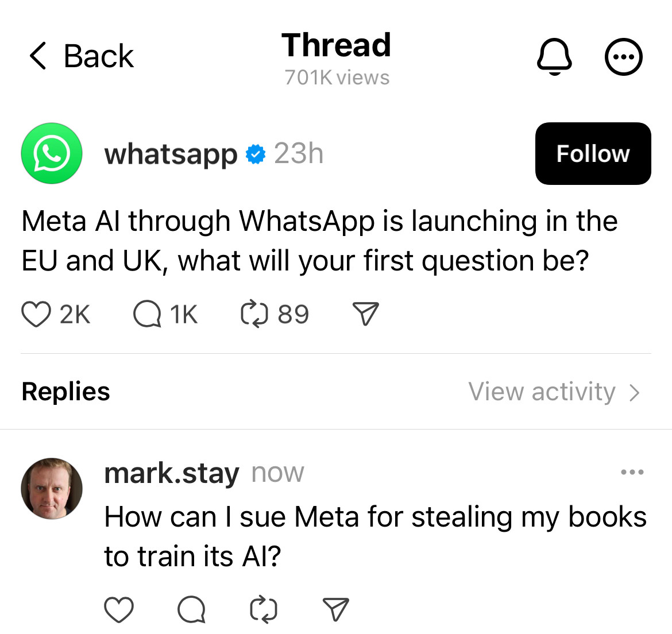The height and width of the screenshot is (634, 672).
Task: Visit the whatsapp username profile
Action: [x=171, y=154]
